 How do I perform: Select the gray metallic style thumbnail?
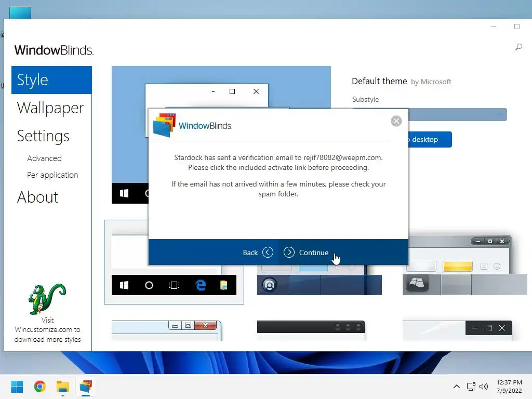coord(464,264)
